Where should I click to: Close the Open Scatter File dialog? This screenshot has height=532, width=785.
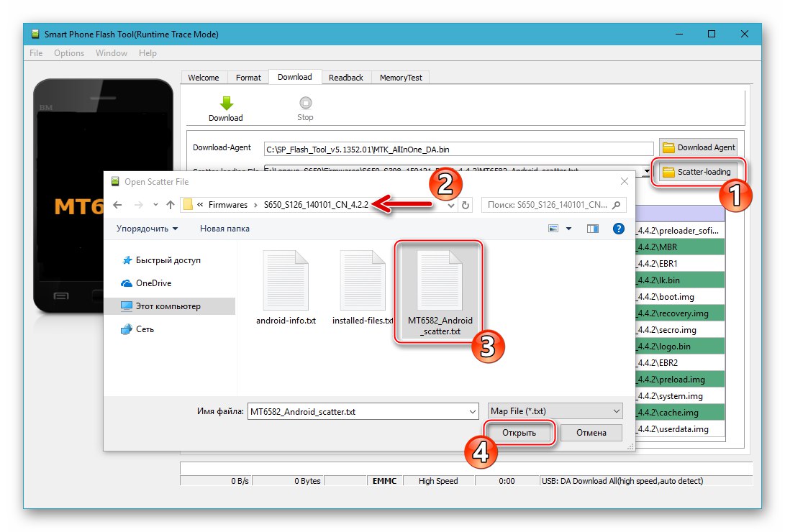pyautogui.click(x=625, y=181)
